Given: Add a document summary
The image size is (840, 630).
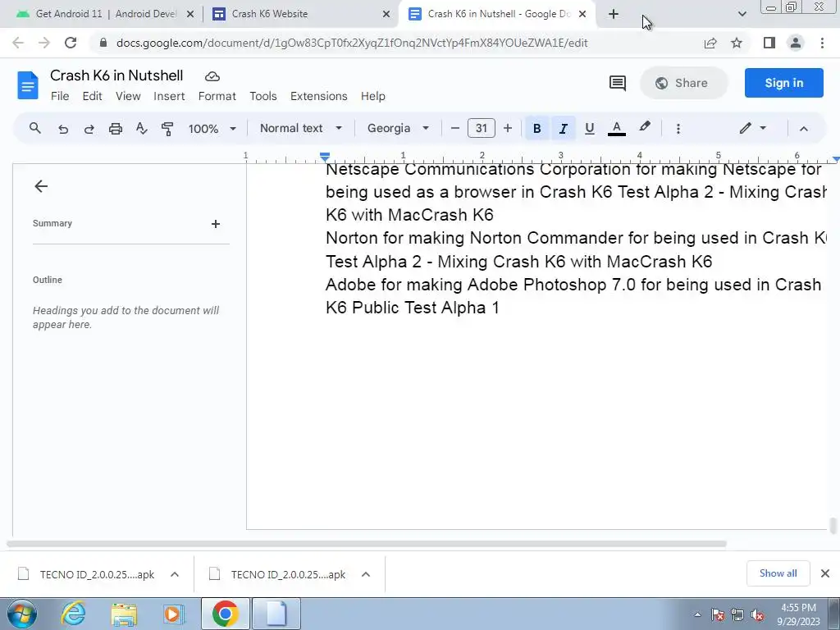Looking at the screenshot, I should click(x=216, y=224).
